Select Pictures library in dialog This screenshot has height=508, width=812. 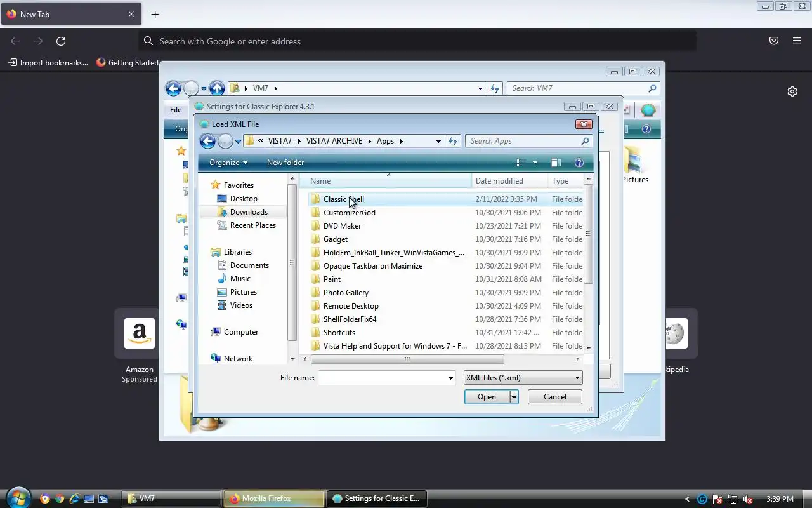pos(244,291)
